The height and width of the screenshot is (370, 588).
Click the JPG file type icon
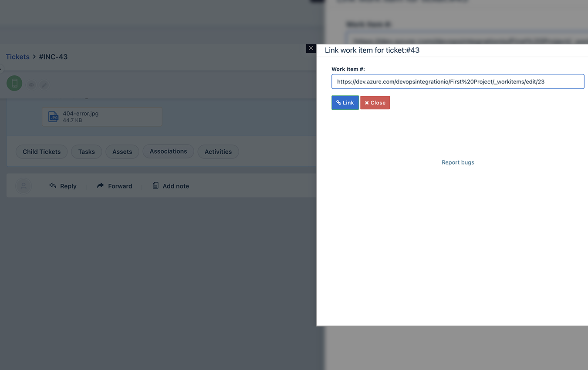[x=53, y=117]
